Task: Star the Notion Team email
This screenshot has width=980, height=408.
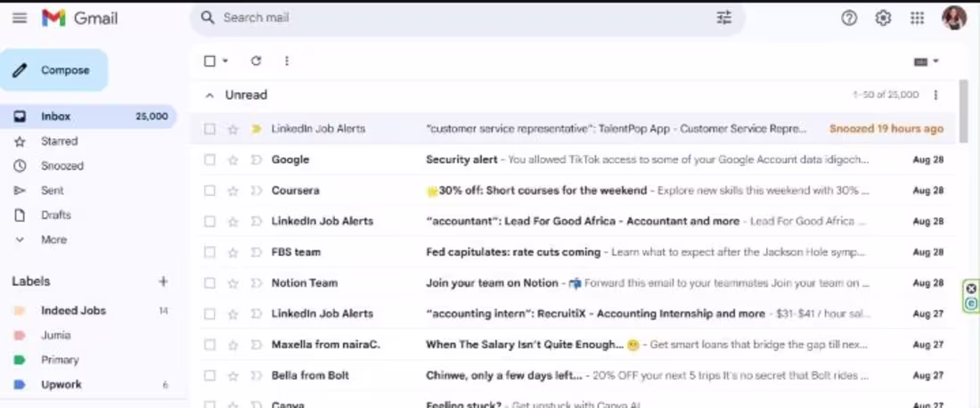Action: click(x=233, y=283)
